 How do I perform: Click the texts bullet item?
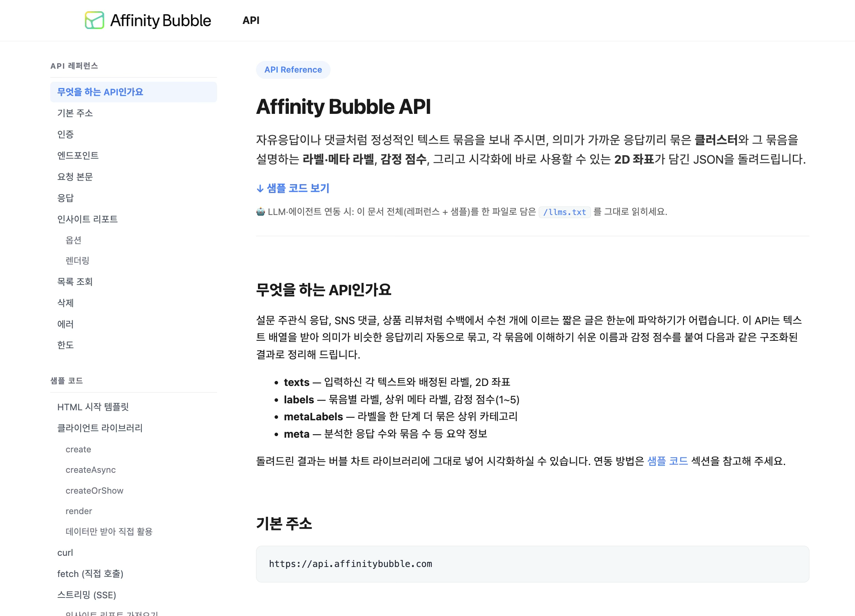[397, 382]
